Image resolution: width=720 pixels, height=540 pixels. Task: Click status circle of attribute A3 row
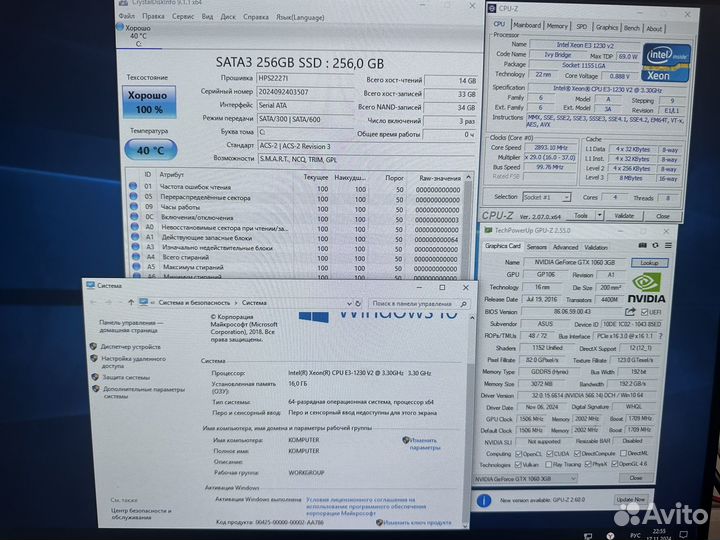point(135,247)
